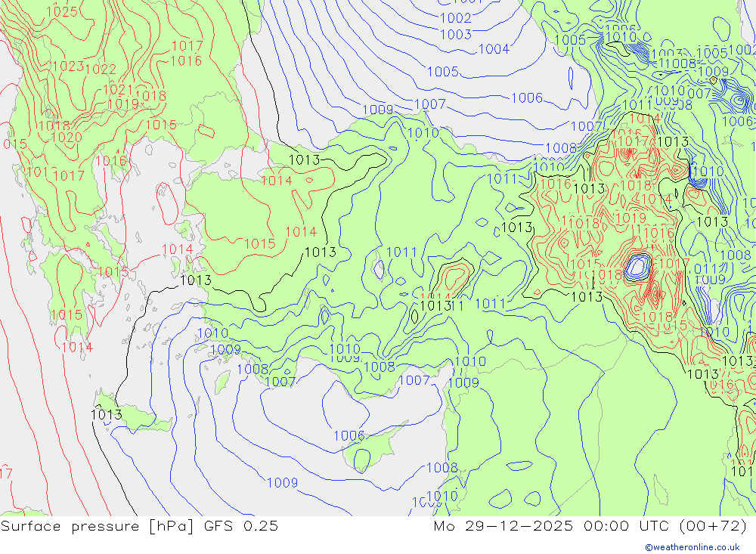Click the red 1020 isobar label
Viewport: 756px width, 554px height.
pyautogui.click(x=67, y=138)
